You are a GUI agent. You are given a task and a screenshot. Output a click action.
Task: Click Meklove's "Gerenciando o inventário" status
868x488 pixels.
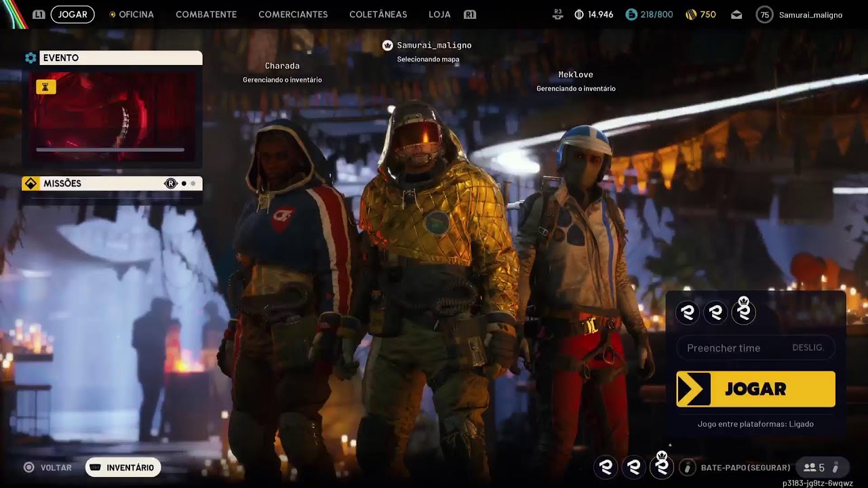(576, 89)
